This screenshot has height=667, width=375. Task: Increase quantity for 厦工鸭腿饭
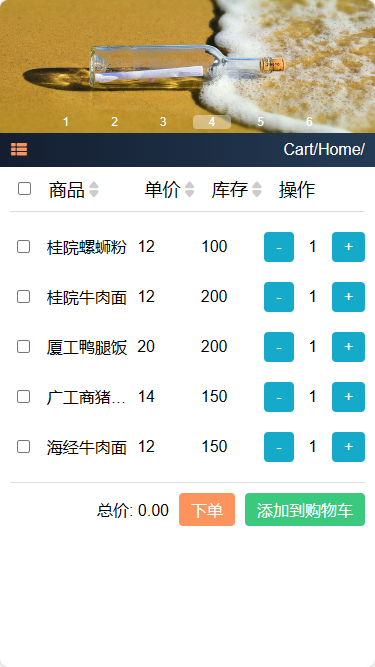tap(348, 347)
